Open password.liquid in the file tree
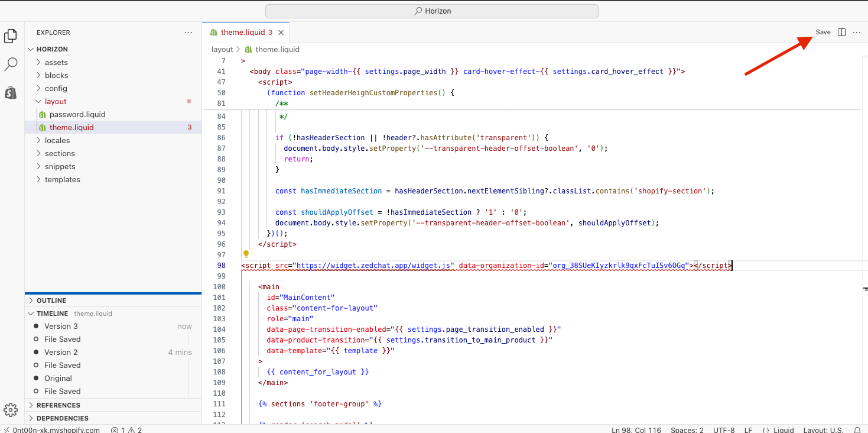Image resolution: width=868 pixels, height=433 pixels. point(77,114)
